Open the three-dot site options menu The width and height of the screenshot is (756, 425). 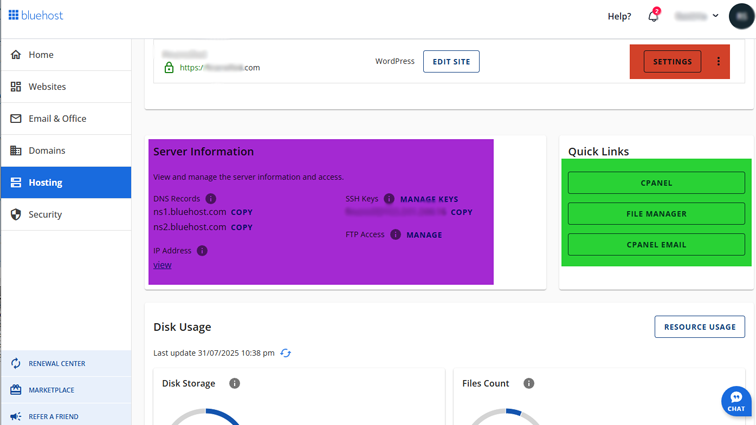click(718, 61)
